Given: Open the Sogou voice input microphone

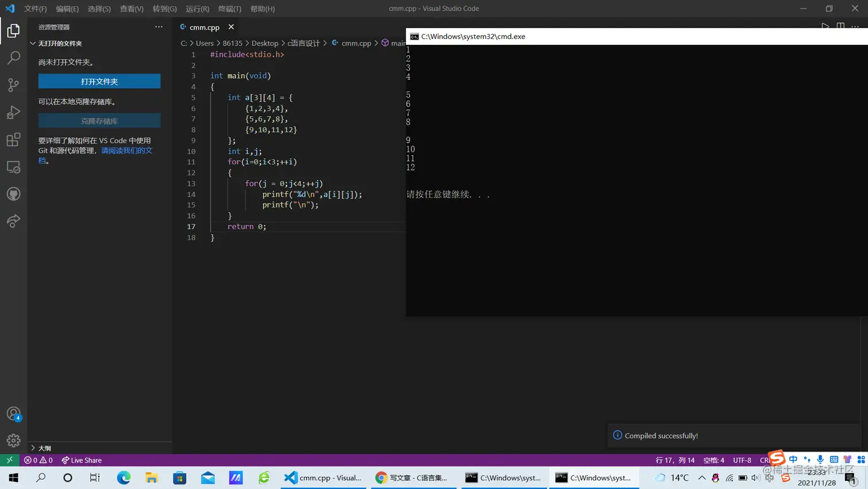Looking at the screenshot, I should coord(820,459).
